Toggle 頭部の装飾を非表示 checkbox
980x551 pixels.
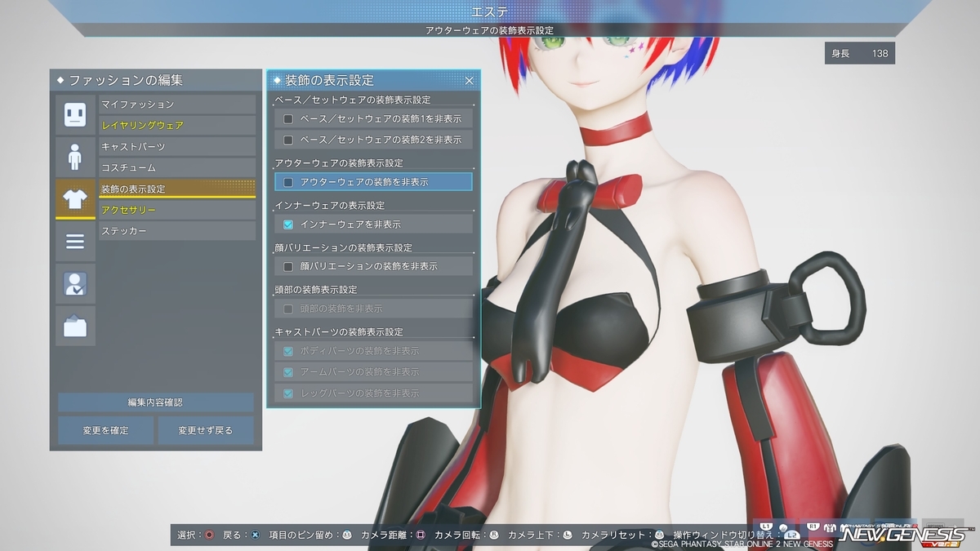tap(287, 309)
